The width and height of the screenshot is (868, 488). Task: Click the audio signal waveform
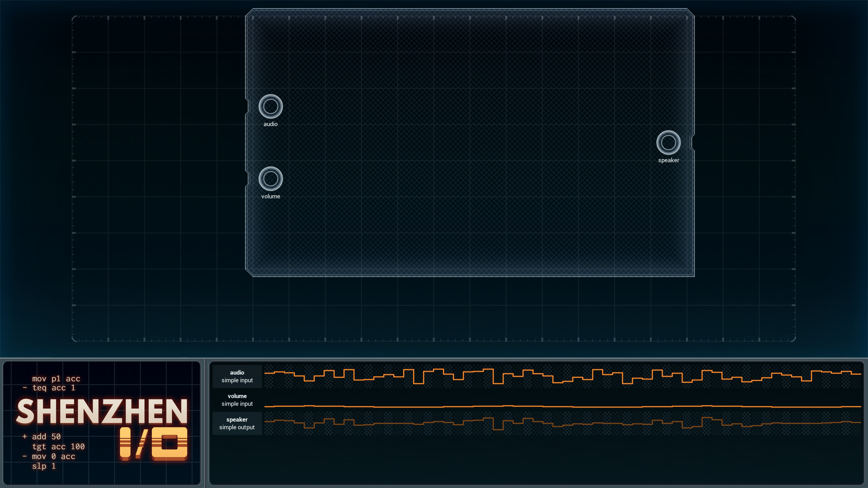pos(563,376)
